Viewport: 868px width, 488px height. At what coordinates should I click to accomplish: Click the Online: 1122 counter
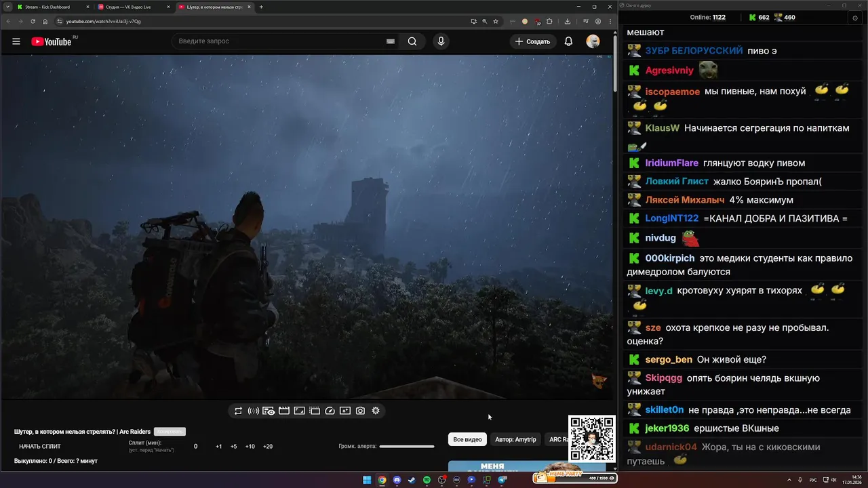point(707,18)
